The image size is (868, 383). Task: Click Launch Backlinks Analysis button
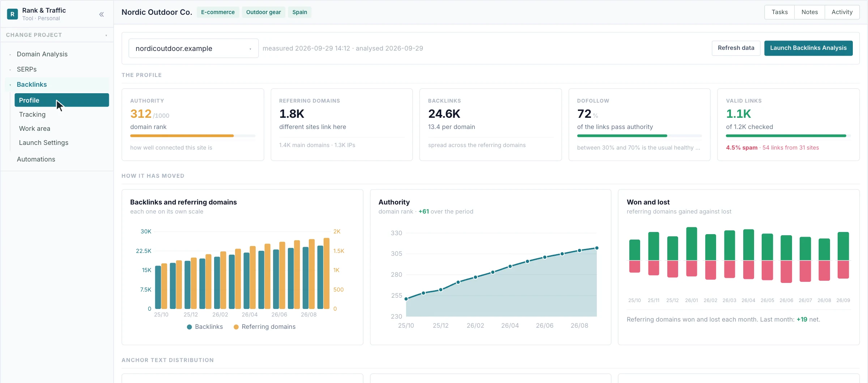coord(808,48)
